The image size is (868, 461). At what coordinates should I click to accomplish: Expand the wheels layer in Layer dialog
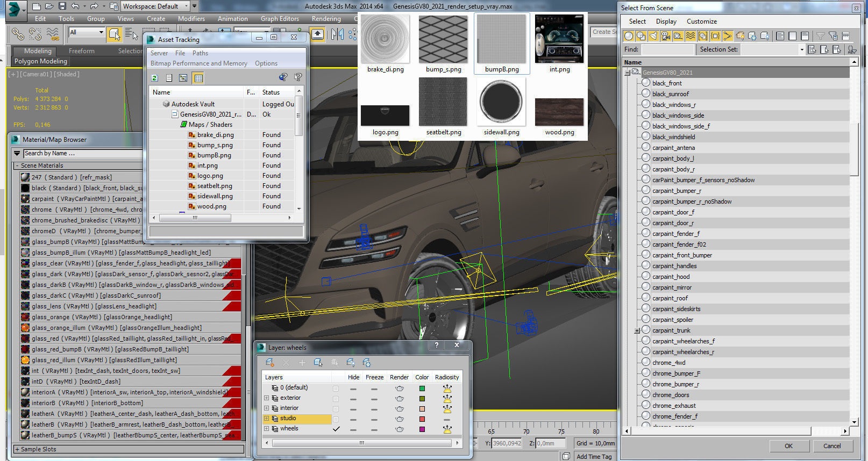[266, 429]
